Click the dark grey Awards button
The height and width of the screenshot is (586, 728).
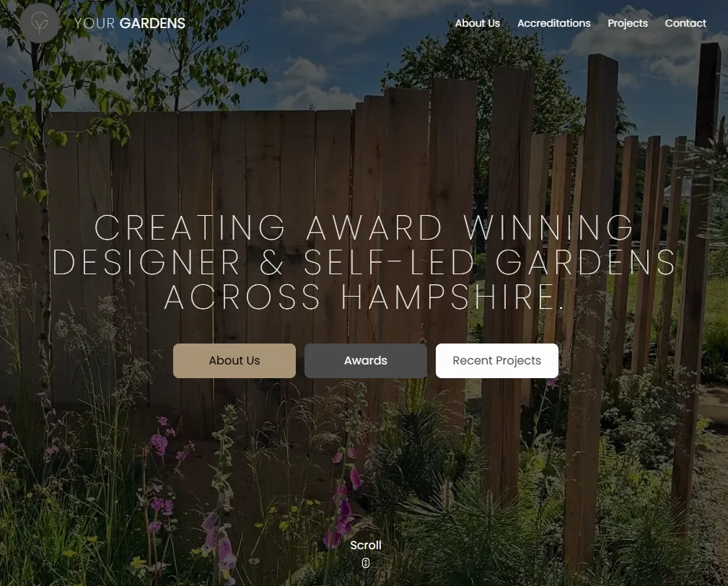point(366,361)
